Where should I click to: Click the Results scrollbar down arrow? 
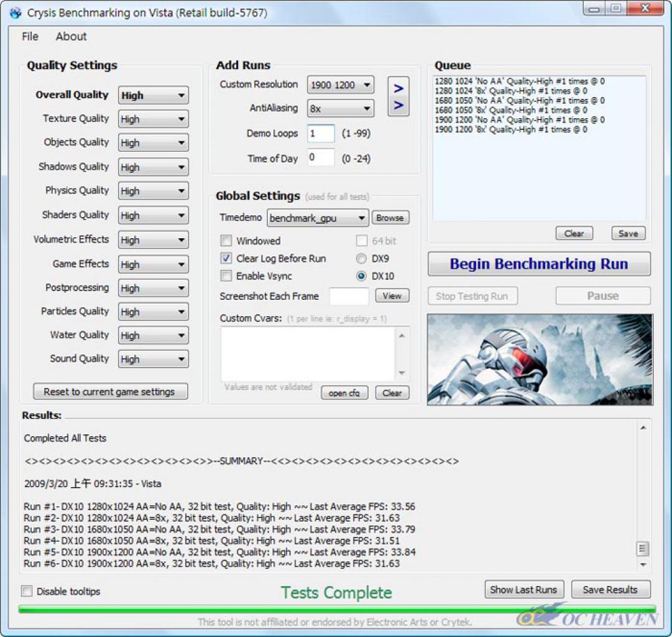pyautogui.click(x=643, y=564)
